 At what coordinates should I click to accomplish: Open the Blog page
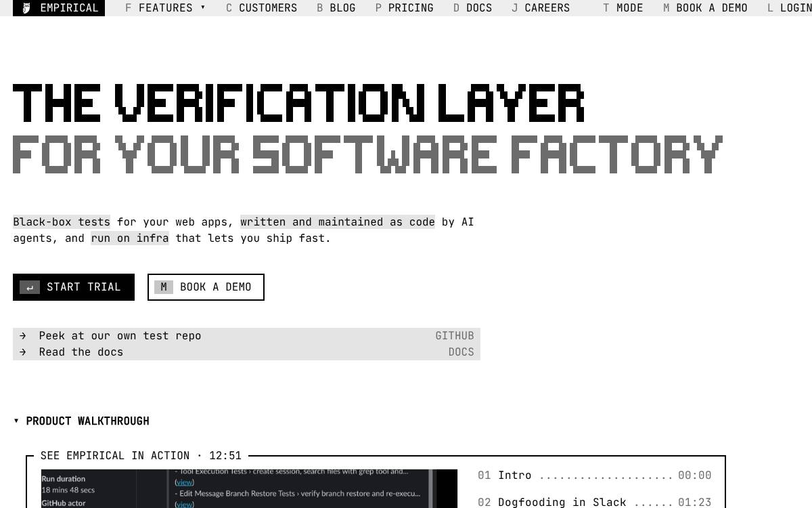click(x=336, y=8)
